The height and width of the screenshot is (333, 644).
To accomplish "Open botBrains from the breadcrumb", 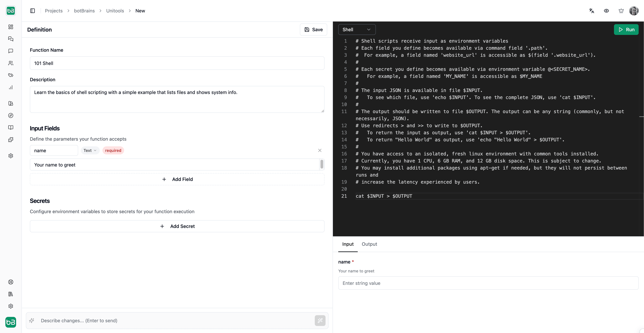I will point(84,11).
